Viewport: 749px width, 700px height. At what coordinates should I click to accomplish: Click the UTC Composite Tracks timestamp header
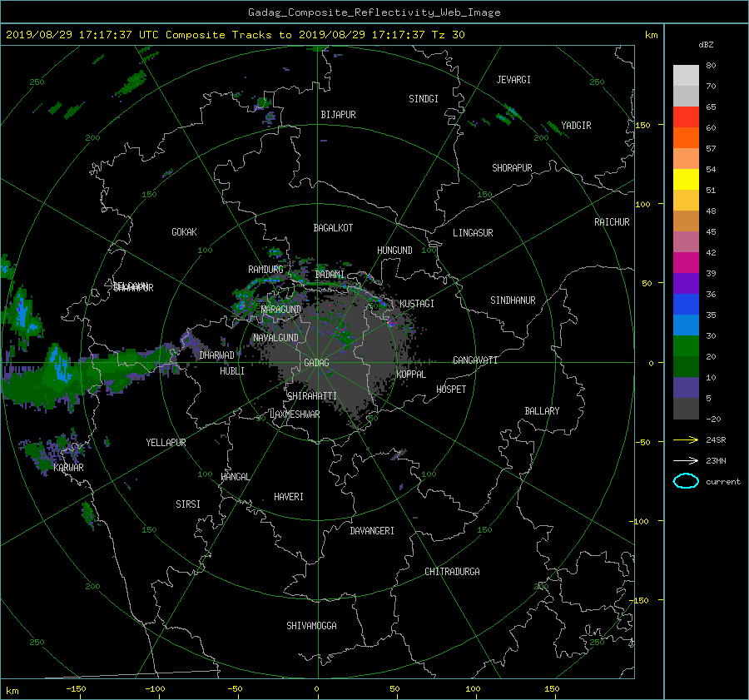click(x=235, y=35)
